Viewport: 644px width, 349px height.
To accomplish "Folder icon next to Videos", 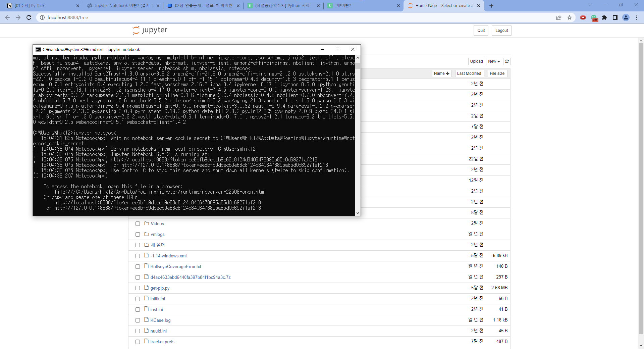I will 147,223.
